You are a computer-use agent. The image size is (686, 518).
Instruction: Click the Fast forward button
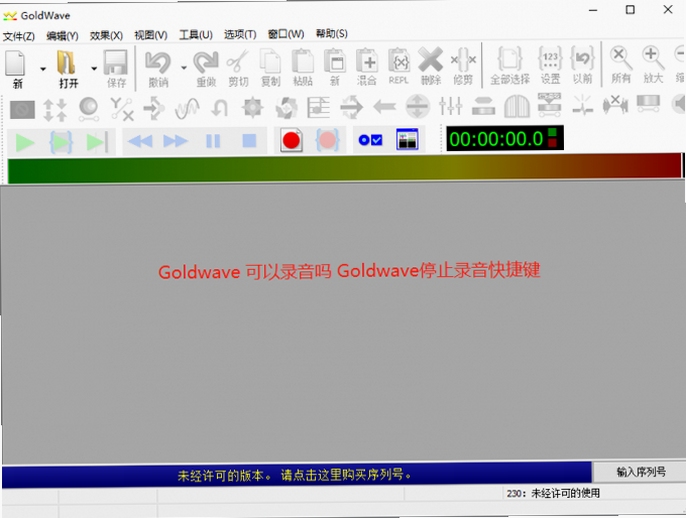click(175, 141)
